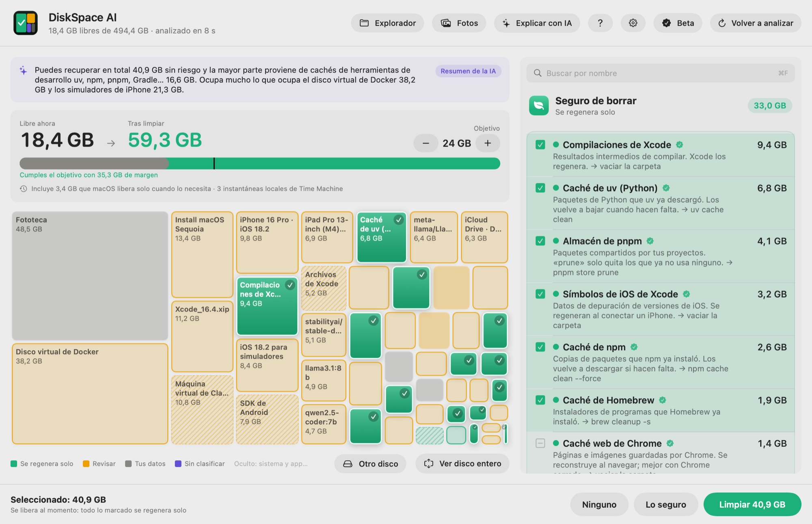Decrease the Objetivo with the minus button
This screenshot has width=812, height=524.
426,143
